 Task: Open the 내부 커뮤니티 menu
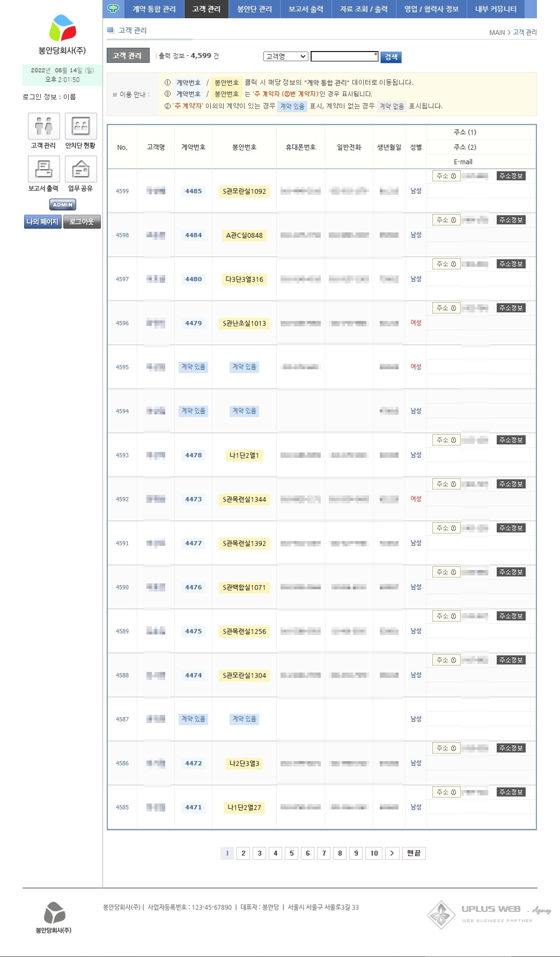(x=496, y=9)
